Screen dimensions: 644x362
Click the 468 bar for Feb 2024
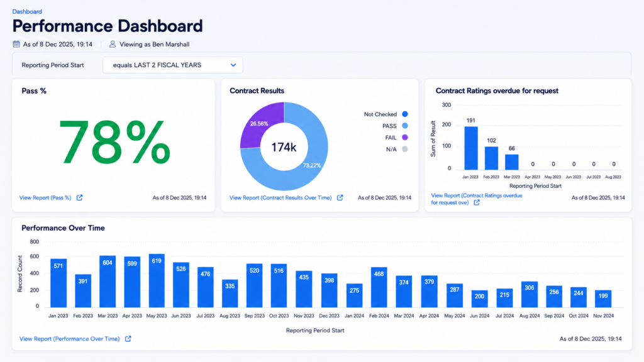pyautogui.click(x=379, y=287)
